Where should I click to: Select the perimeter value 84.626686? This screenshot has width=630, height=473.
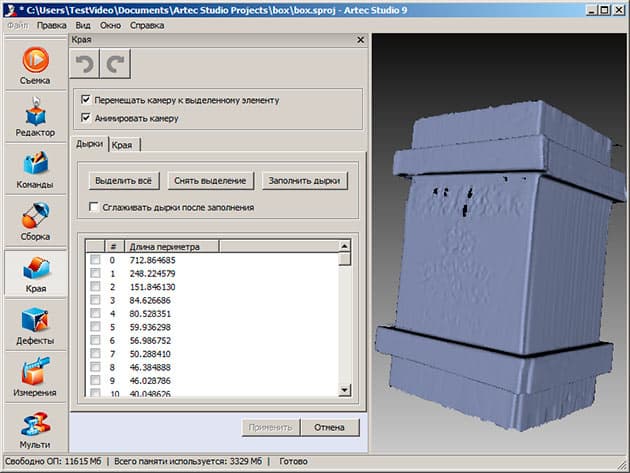(150, 300)
